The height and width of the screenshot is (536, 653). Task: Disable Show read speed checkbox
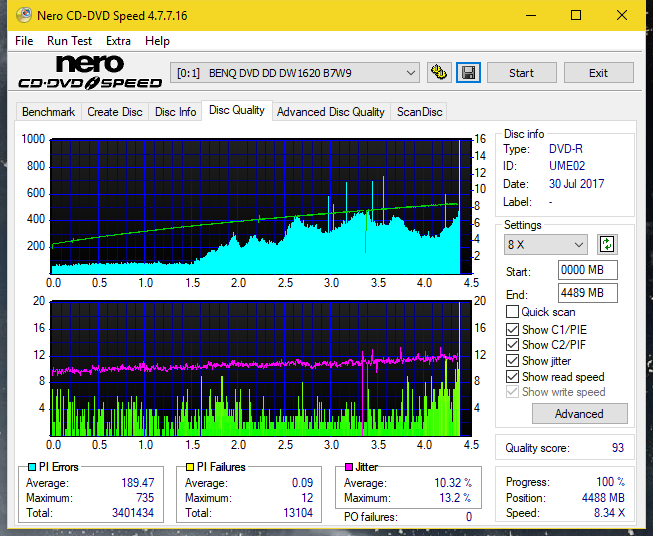(512, 376)
